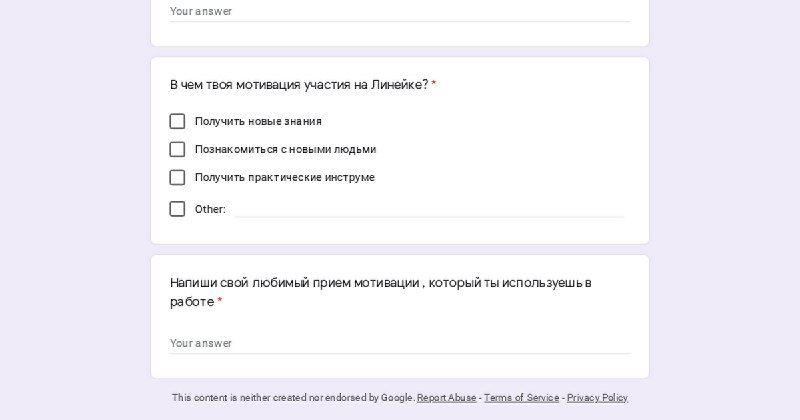
Task: Open the Privacy Policy link
Action: coord(597,398)
